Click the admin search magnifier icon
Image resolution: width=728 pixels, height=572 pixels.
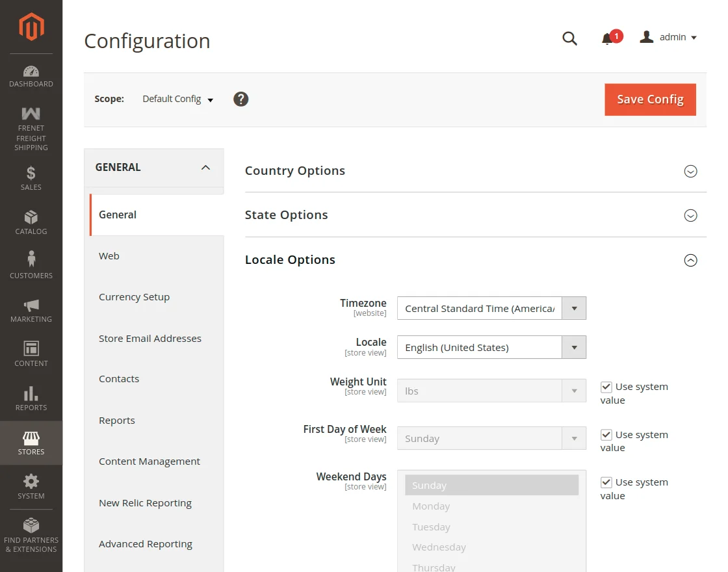point(569,38)
